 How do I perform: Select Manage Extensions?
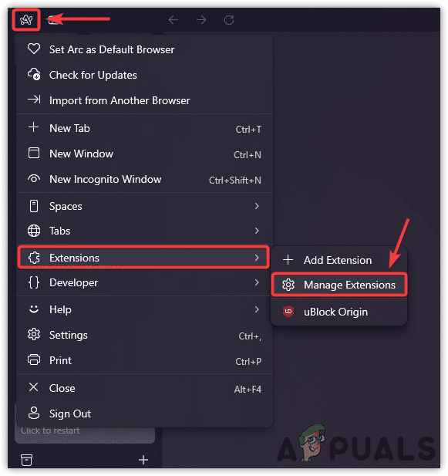339,285
